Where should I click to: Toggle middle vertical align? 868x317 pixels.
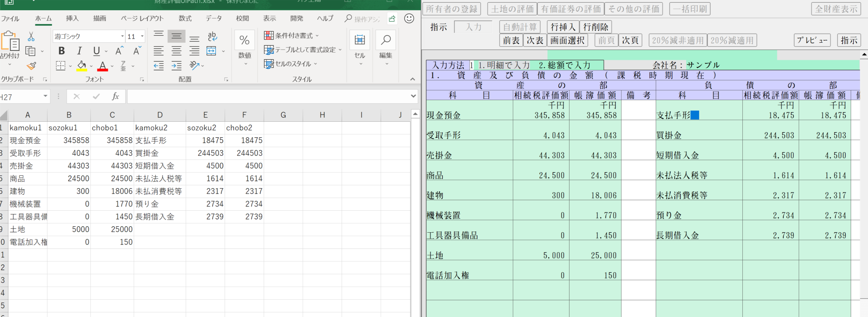coord(176,36)
